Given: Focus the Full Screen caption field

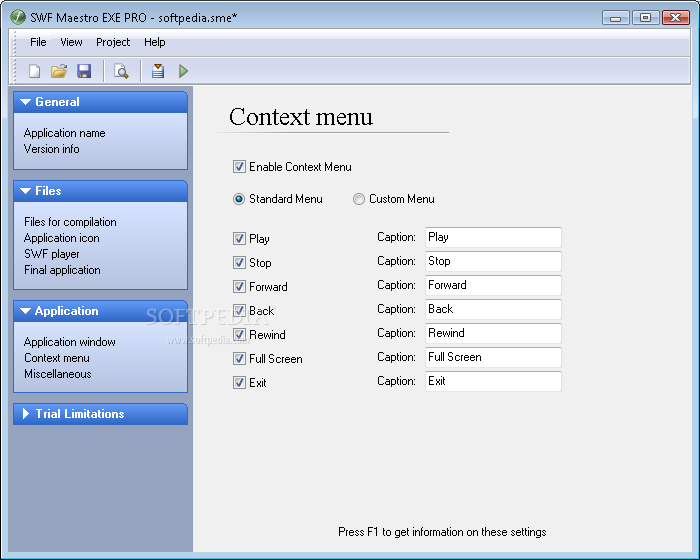Looking at the screenshot, I should [493, 357].
